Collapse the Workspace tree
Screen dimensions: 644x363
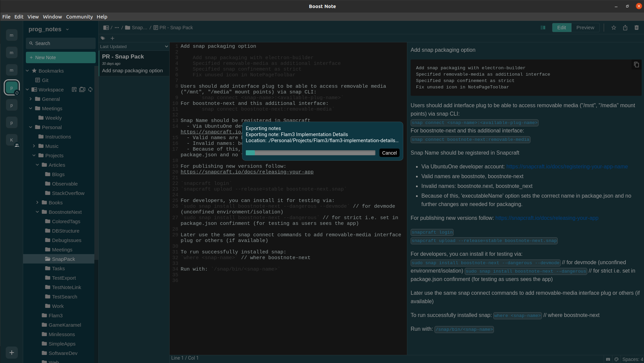[28, 90]
